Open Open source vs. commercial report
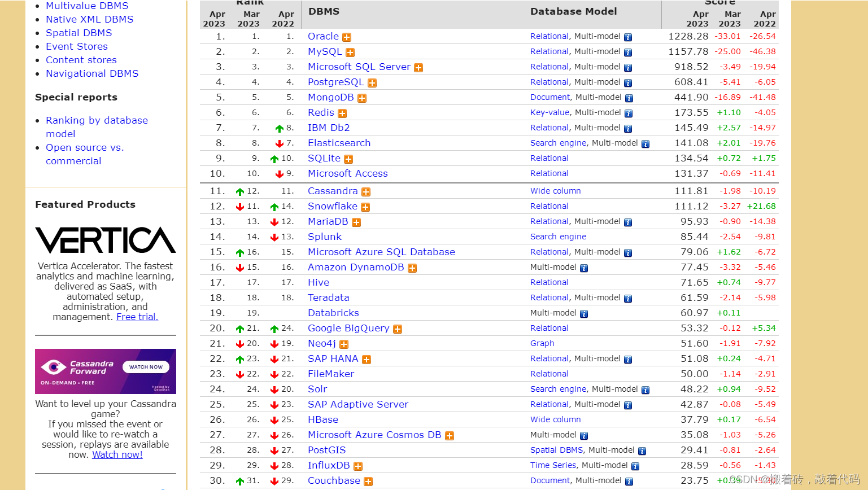This screenshot has width=868, height=490. tap(85, 154)
